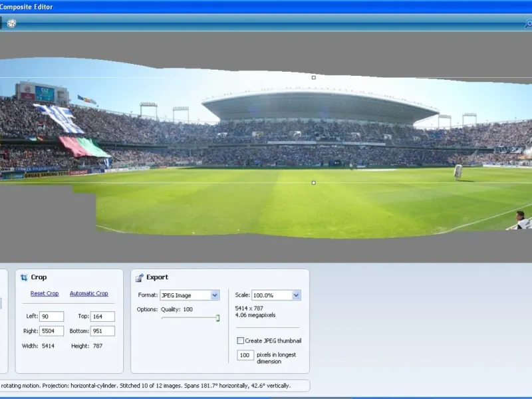Select the Height 787 value text
The image size is (532, 399).
click(x=98, y=346)
